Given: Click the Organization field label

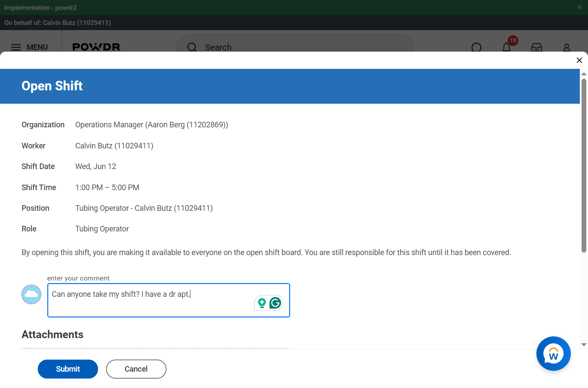Looking at the screenshot, I should (x=43, y=125).
